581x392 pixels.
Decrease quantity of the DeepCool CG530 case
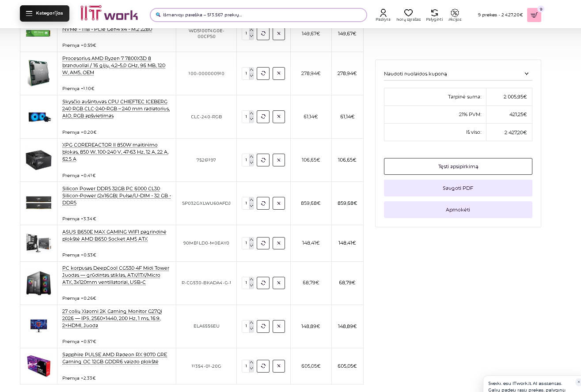coord(252,286)
